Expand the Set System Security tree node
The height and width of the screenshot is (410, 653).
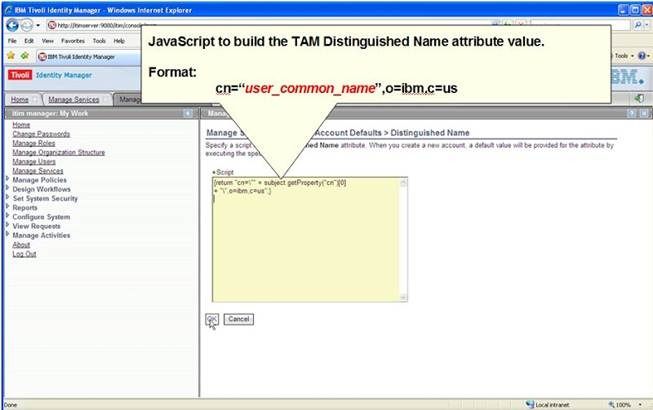[7, 197]
